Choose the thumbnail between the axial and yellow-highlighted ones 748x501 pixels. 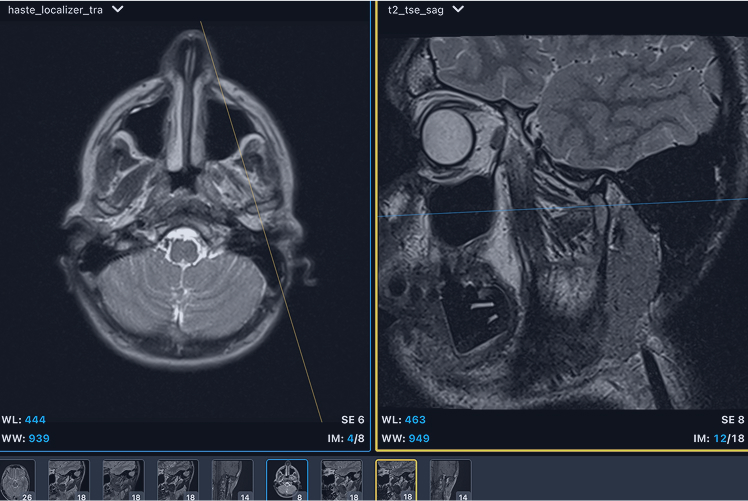pos(341,480)
